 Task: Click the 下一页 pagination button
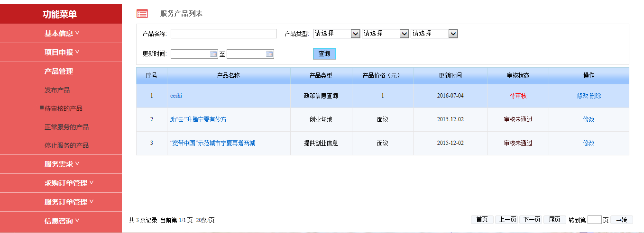coord(531,220)
